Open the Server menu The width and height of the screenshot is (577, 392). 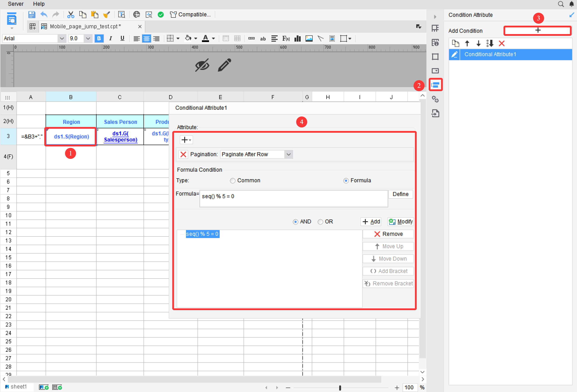click(15, 4)
